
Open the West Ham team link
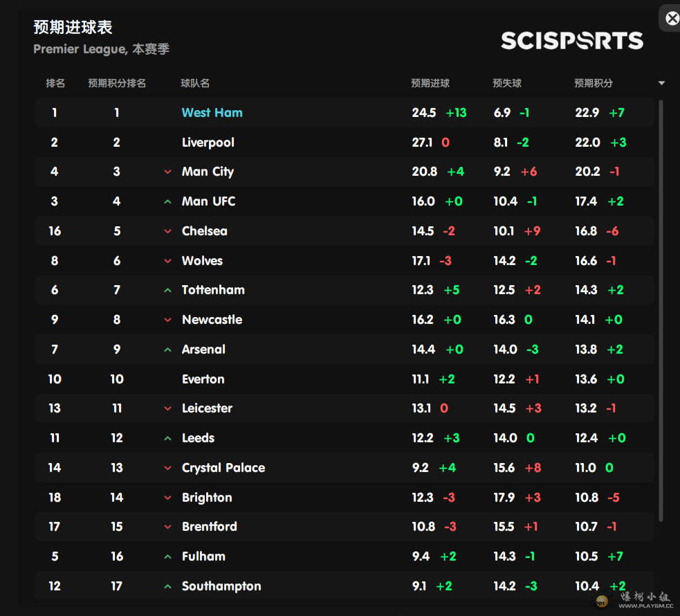(212, 113)
